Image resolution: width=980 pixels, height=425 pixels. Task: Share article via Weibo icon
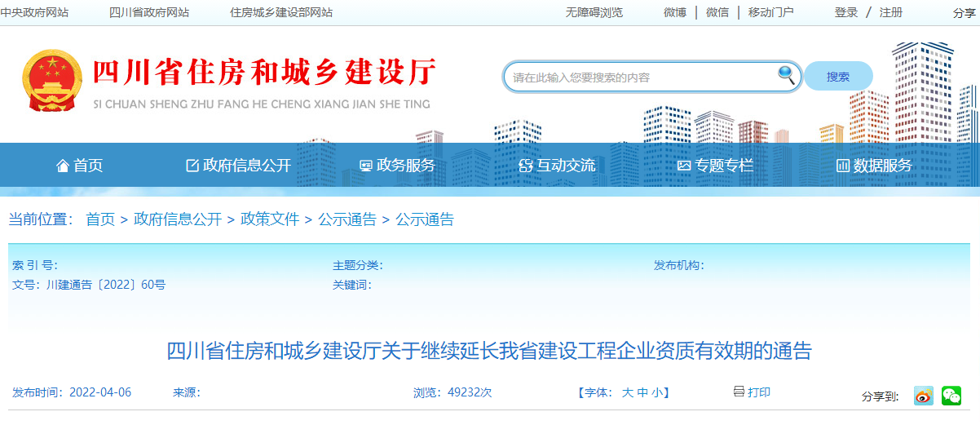coord(923,396)
